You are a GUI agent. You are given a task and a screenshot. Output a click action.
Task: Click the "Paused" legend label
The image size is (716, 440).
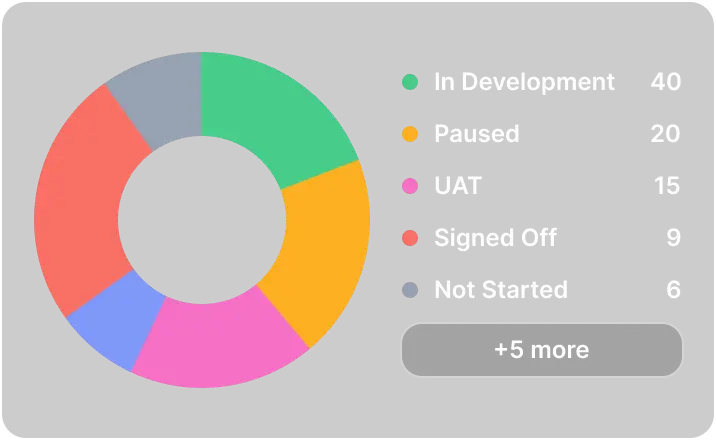(x=476, y=134)
